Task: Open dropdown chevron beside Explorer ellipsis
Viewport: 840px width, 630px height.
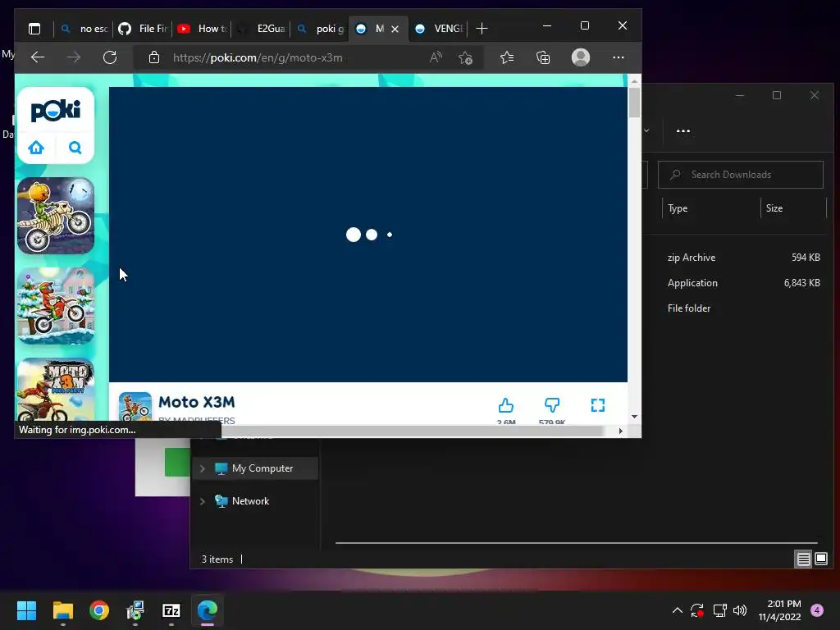Action: (x=646, y=130)
